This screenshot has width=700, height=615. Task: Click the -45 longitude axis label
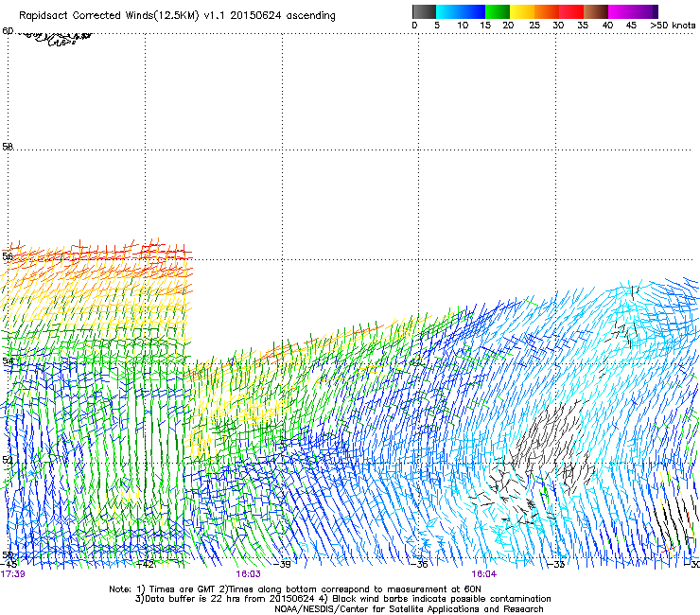pos(8,564)
